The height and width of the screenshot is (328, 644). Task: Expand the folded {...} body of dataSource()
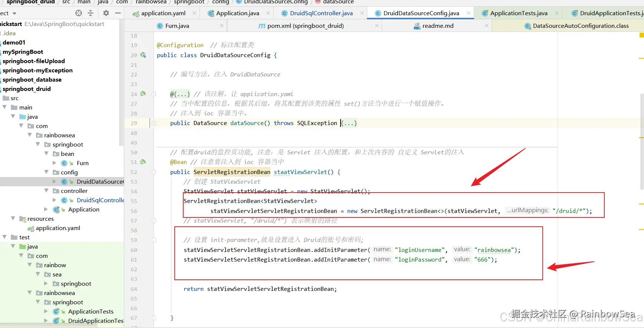349,123
